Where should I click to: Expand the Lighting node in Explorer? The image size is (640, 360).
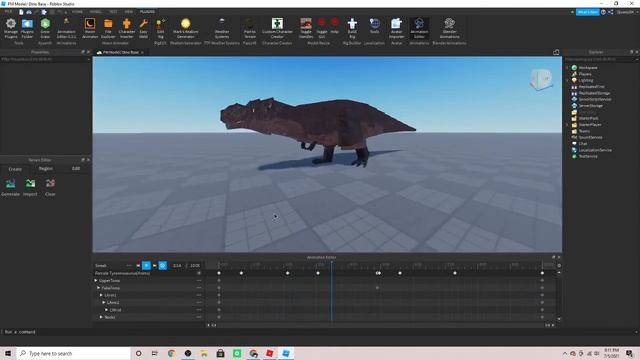(567, 80)
